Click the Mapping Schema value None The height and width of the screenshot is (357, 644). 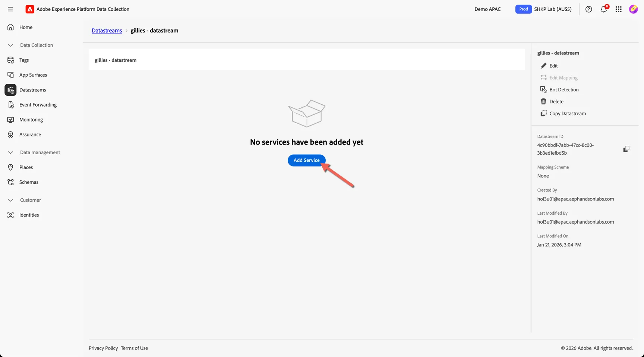tap(543, 176)
